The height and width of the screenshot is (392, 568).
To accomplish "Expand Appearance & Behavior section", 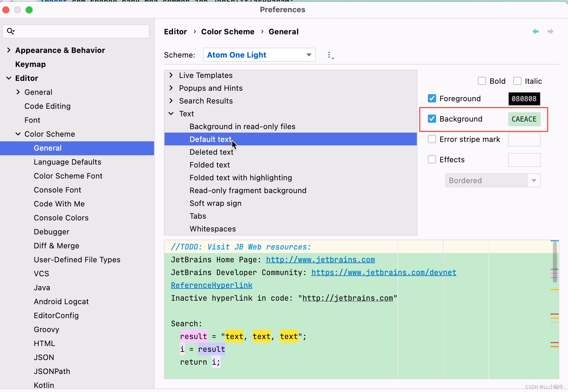I will (9, 50).
